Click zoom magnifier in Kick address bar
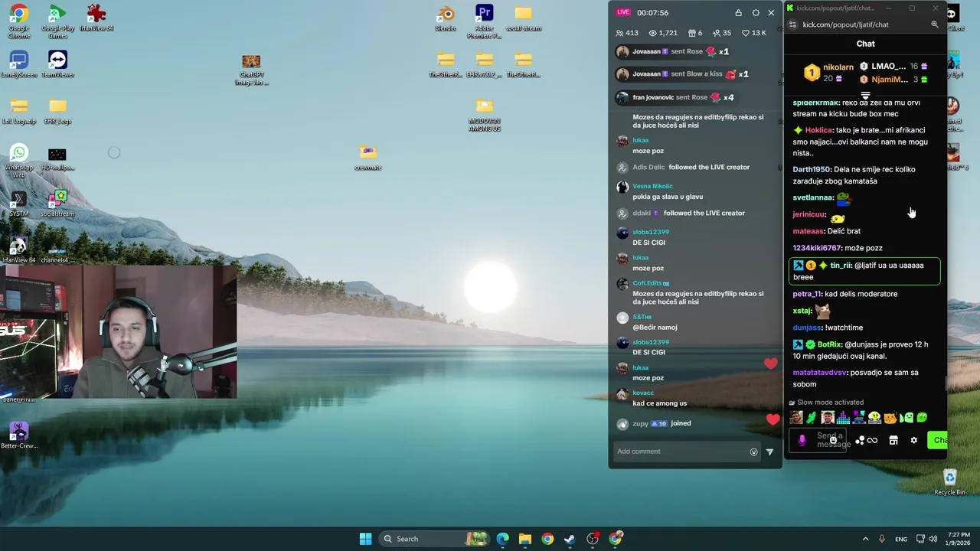Viewport: 980px width, 551px height. coord(935,24)
